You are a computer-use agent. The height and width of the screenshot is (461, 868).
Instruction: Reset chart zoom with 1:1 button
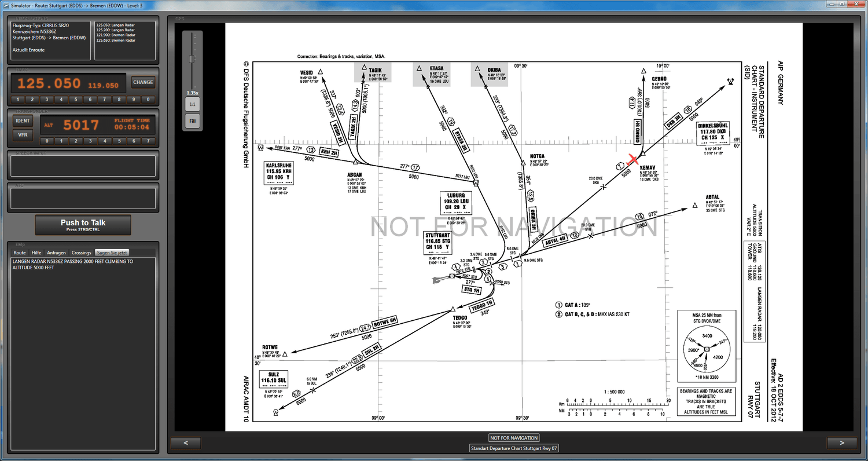coord(192,104)
